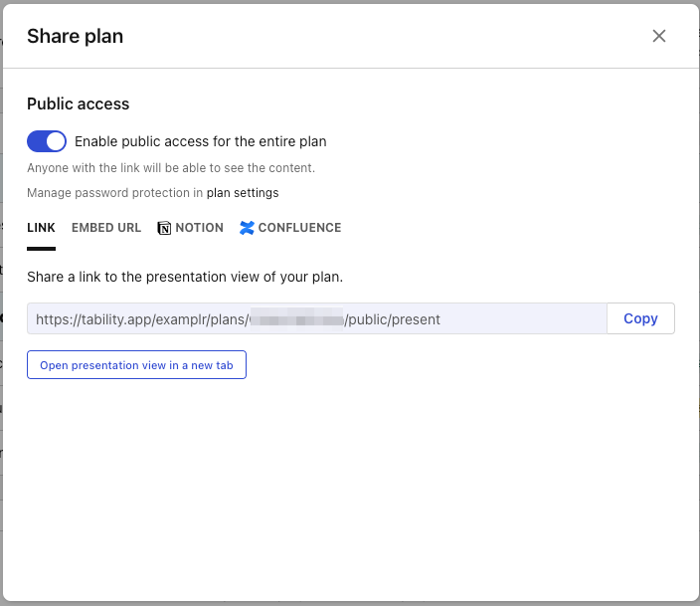Go to the CONFLUENCE tab label

tap(299, 228)
